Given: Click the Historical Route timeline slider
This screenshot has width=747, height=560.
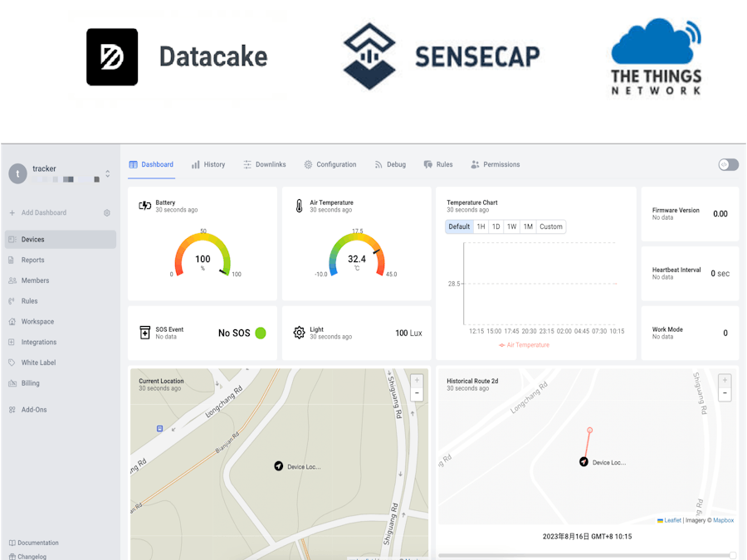Looking at the screenshot, I should 587,555.
